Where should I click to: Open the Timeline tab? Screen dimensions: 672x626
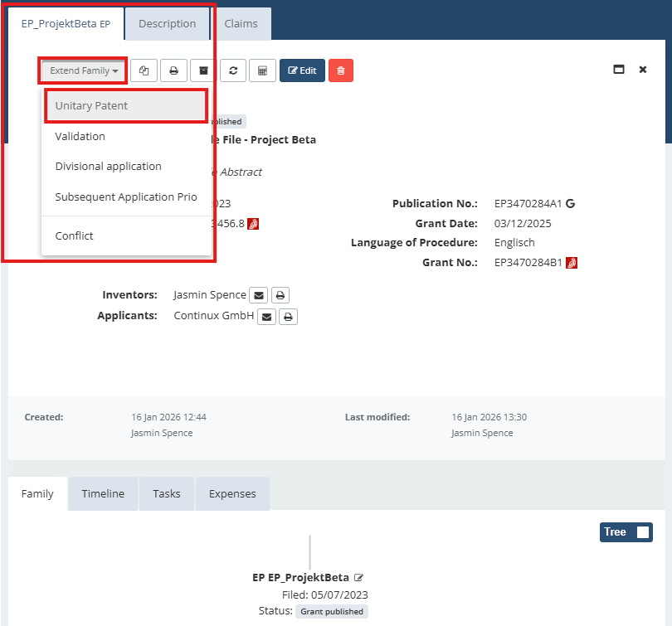pos(103,493)
